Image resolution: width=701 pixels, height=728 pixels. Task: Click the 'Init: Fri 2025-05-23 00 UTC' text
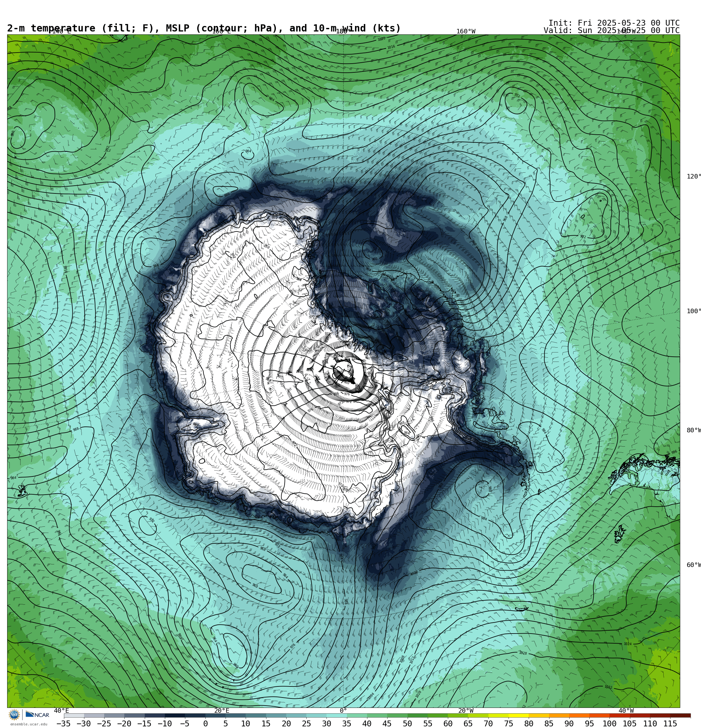coord(614,23)
